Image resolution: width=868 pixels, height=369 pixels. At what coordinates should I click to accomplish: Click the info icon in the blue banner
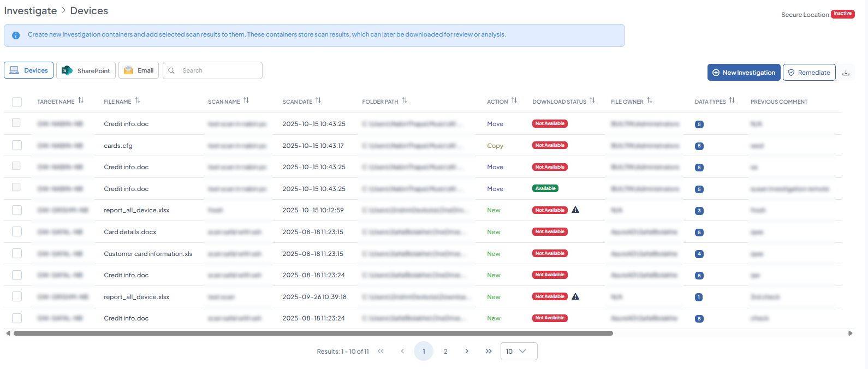(16, 35)
